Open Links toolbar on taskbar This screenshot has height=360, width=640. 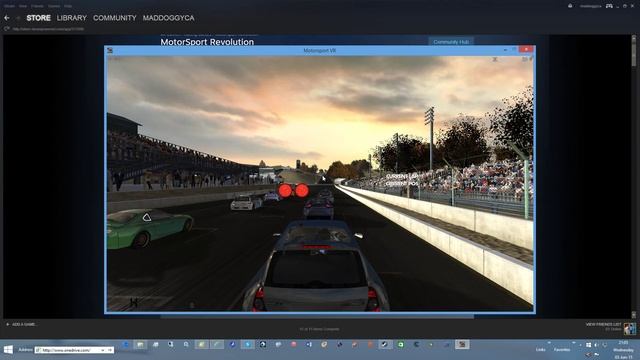tap(540, 350)
